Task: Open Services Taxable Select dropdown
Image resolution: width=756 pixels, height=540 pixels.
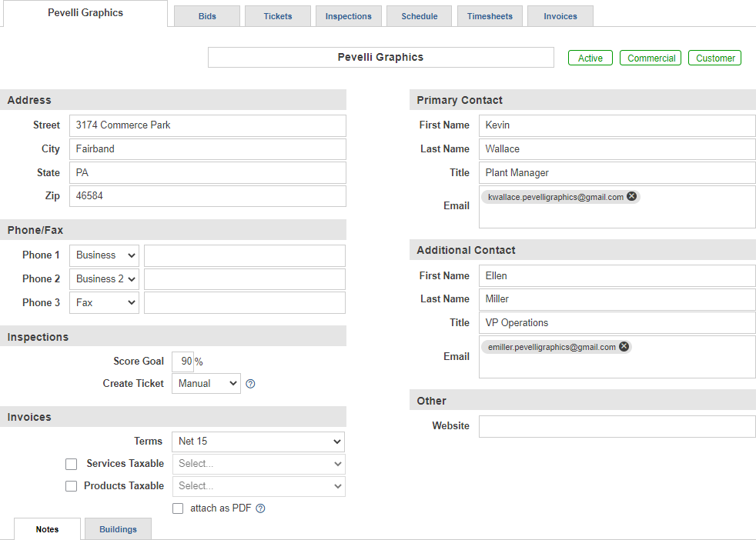Action: 259,464
